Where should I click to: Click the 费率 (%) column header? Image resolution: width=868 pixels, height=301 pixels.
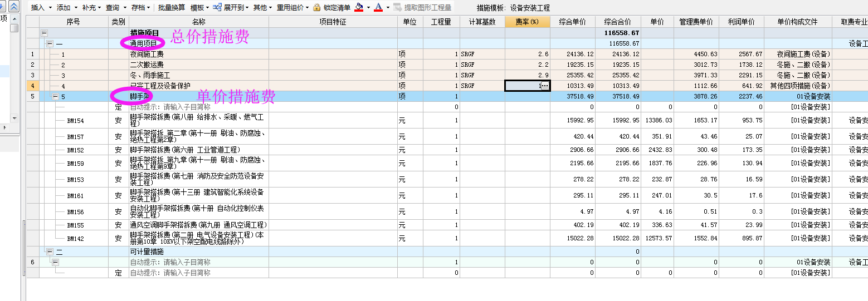pyautogui.click(x=528, y=22)
